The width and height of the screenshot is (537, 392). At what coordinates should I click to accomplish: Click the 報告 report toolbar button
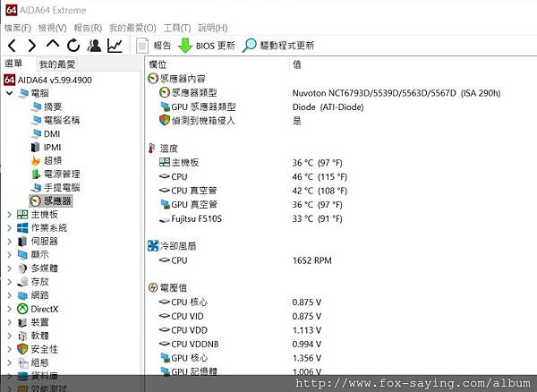click(x=153, y=46)
